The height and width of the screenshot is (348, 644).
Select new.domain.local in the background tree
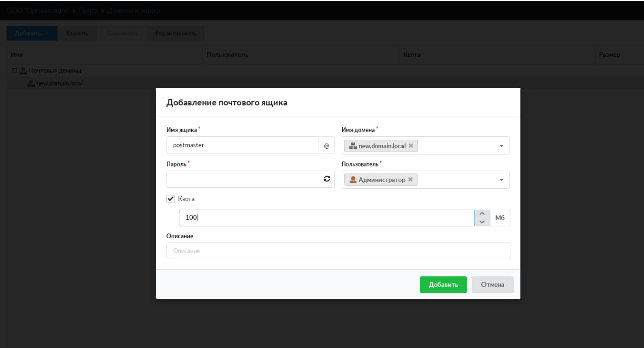point(59,83)
